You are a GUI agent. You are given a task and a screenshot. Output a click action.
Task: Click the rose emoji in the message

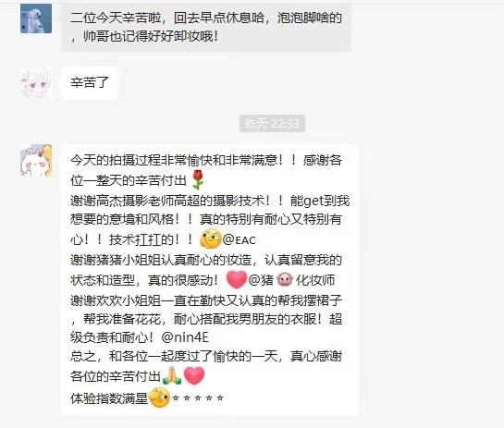(x=198, y=180)
